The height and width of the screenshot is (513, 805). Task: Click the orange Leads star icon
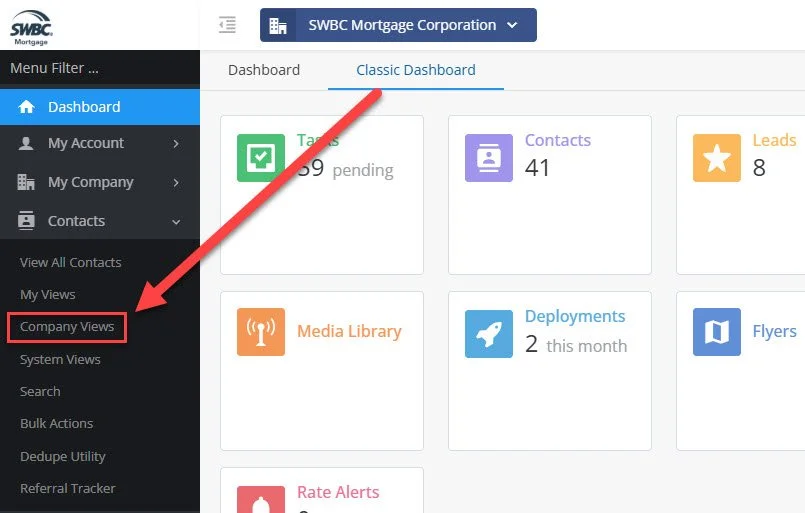[x=717, y=158]
